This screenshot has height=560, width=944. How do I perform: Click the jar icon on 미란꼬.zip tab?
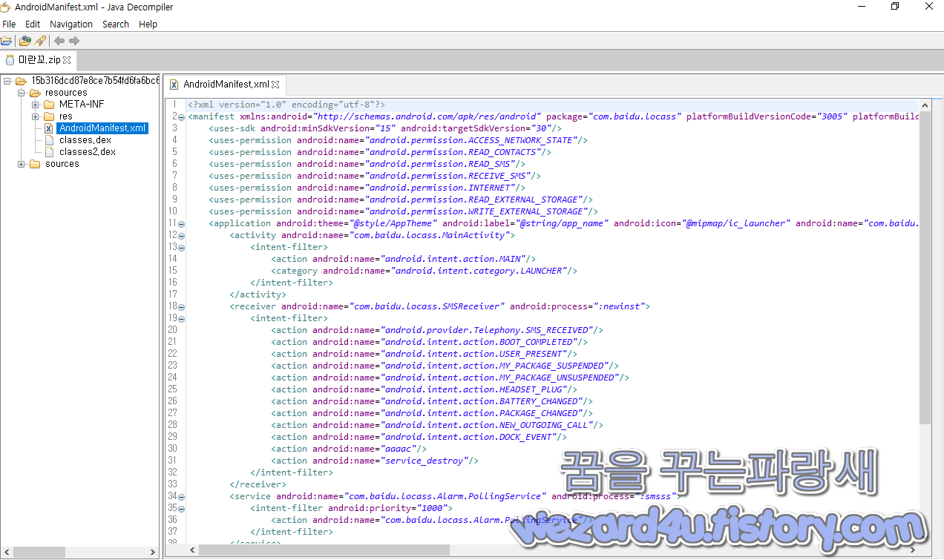pyautogui.click(x=10, y=60)
